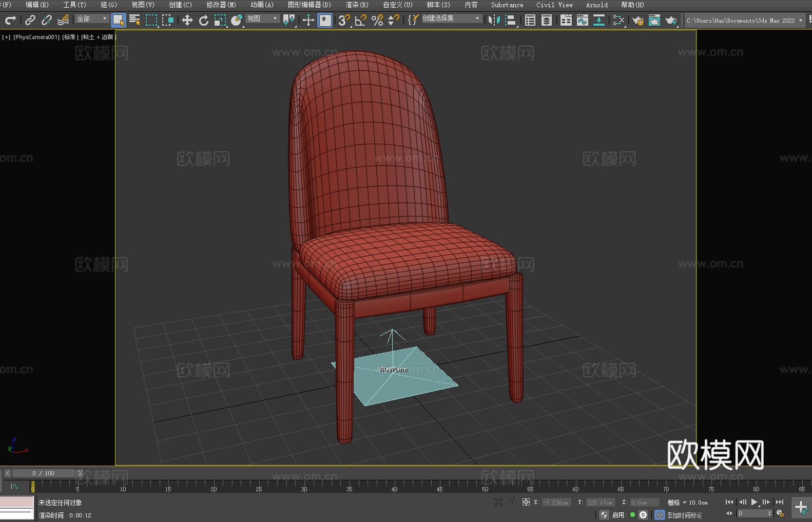This screenshot has height=522, width=812.
Task: Choose the Rectangular Selection Region tool
Action: [151, 20]
